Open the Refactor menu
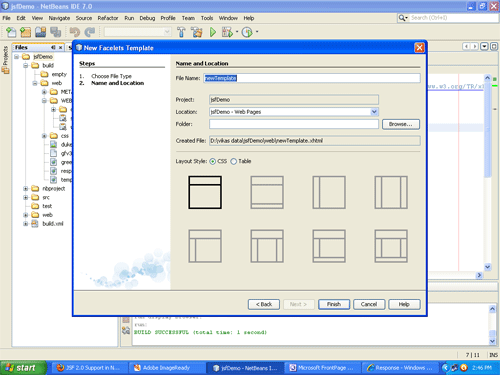The image size is (500, 375). coord(108,18)
